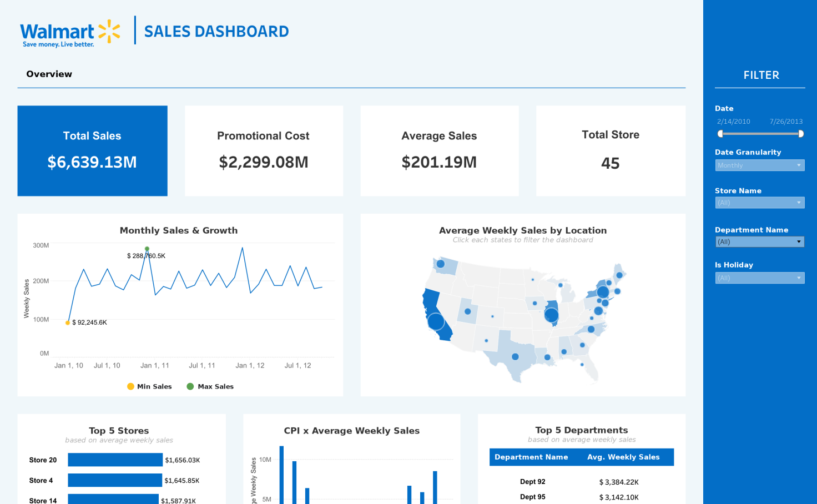Click the green Max Sales legend dot

pyautogui.click(x=190, y=386)
